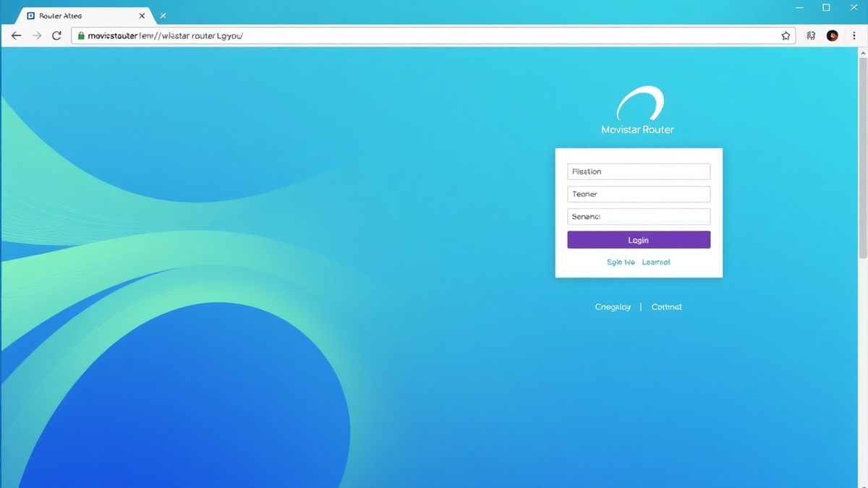Click the browser forward arrow

tap(37, 35)
